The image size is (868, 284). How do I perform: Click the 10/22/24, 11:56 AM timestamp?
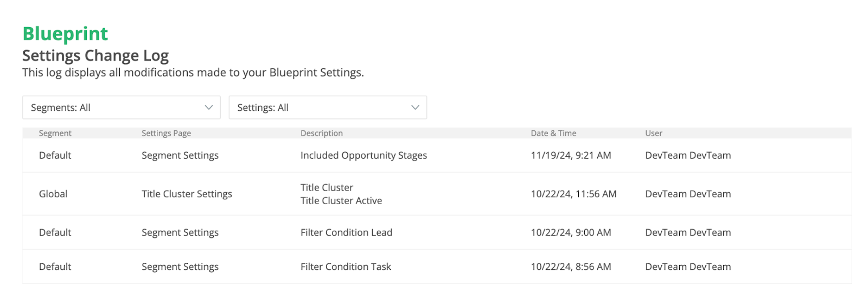click(x=573, y=194)
